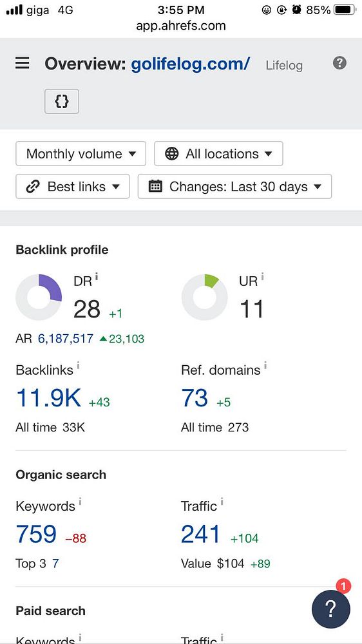The height and width of the screenshot is (644, 362).
Task: Open the 11.9K backlinks report
Action: point(48,398)
